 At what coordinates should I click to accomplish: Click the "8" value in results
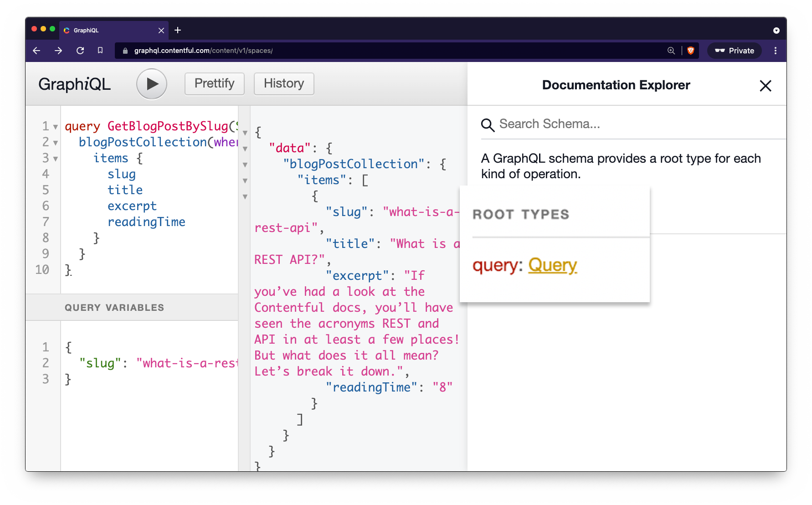442,387
